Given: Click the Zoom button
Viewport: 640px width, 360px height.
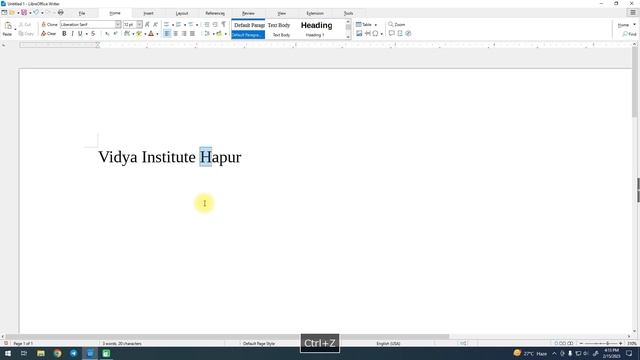Looking at the screenshot, I should click(396, 25).
